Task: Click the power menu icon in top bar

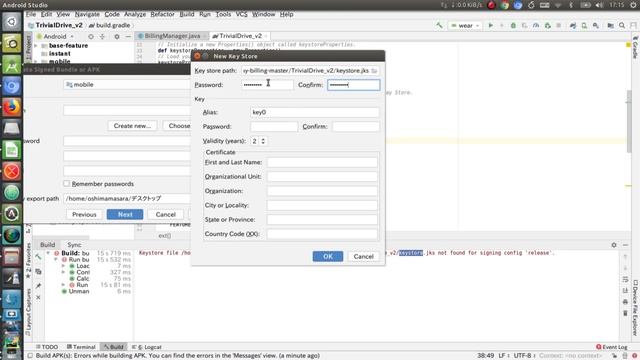Action: (633, 5)
